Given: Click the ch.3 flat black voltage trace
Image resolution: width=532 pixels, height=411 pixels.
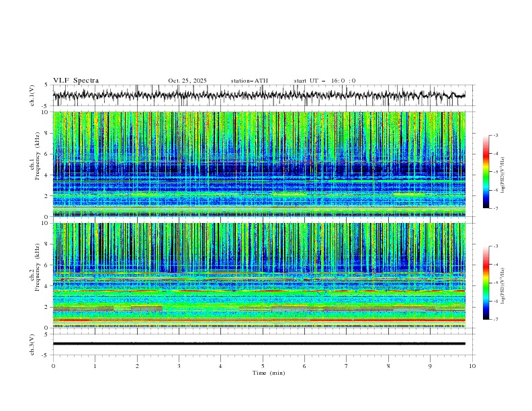Looking at the screenshot, I should click(259, 344).
